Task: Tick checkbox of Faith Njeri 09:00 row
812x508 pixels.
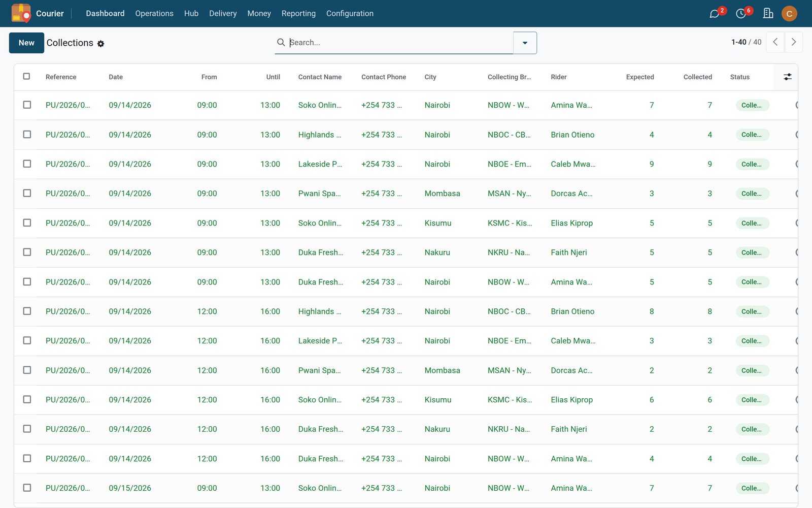Action: 27,252
